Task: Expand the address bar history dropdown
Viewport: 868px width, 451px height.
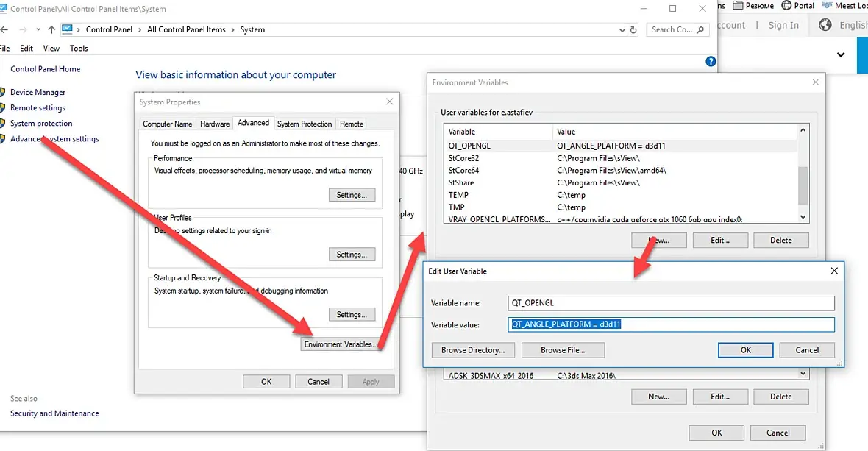Action: [x=622, y=30]
